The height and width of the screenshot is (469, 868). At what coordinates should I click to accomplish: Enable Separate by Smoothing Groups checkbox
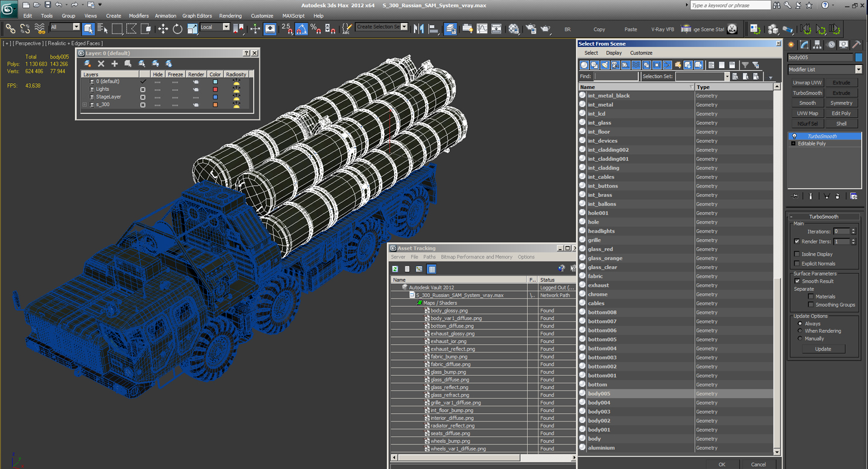coord(811,305)
